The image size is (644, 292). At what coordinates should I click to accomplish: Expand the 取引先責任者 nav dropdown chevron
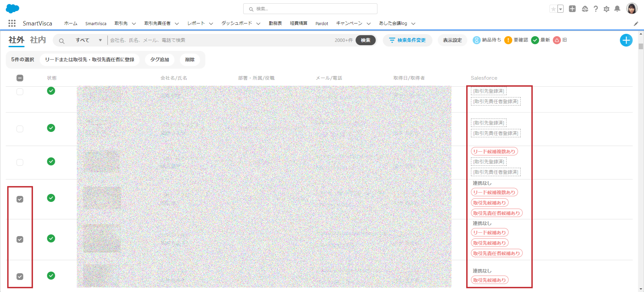tap(177, 23)
